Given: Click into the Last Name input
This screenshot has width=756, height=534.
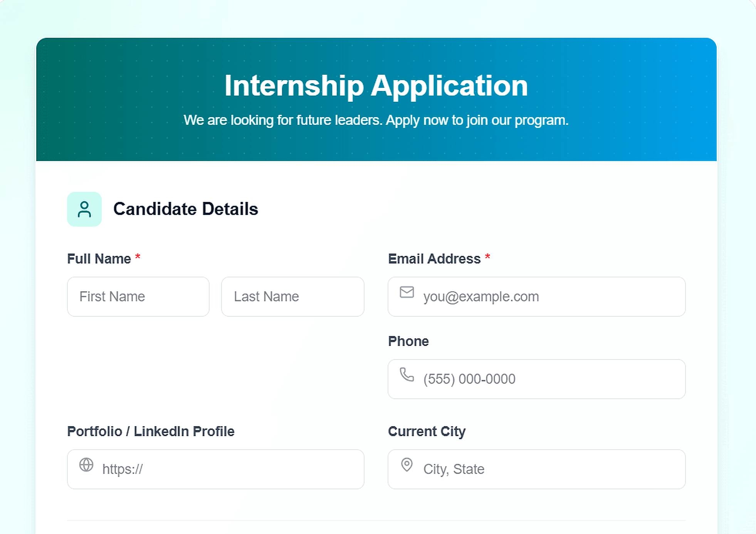Looking at the screenshot, I should point(292,296).
